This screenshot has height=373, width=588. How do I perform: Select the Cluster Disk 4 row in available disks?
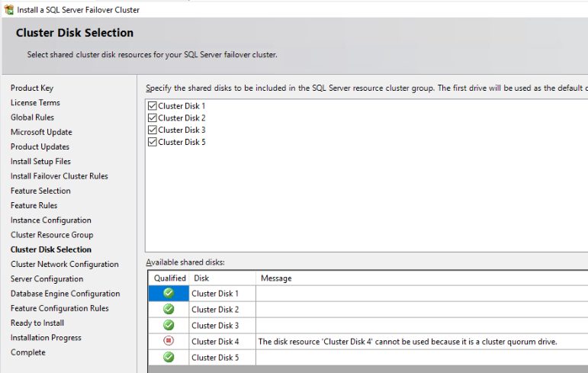[368, 342]
